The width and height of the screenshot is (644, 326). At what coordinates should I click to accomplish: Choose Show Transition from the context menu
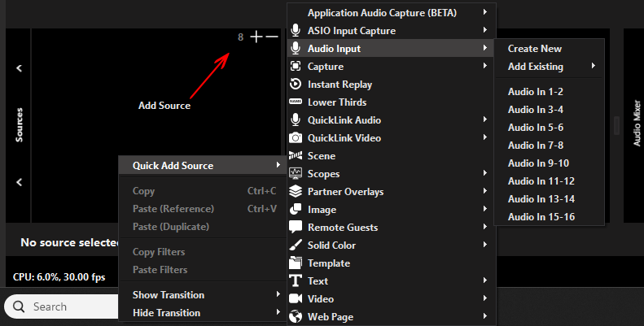203,295
